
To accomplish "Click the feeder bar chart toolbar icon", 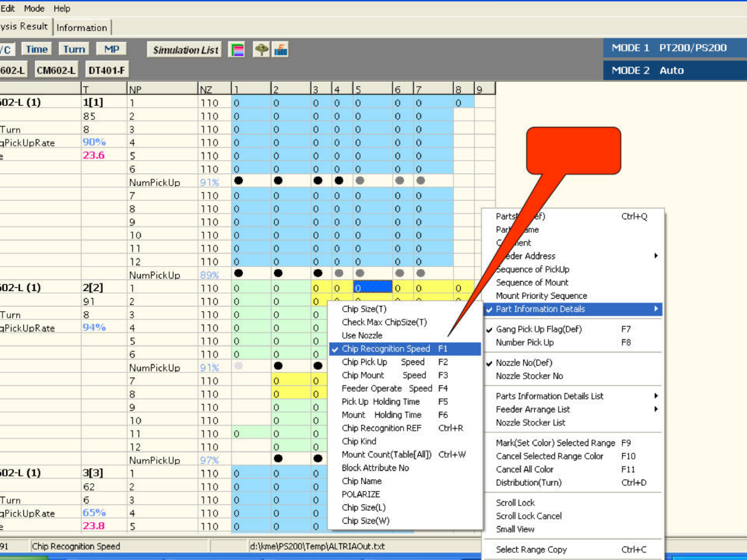I will pos(281,50).
